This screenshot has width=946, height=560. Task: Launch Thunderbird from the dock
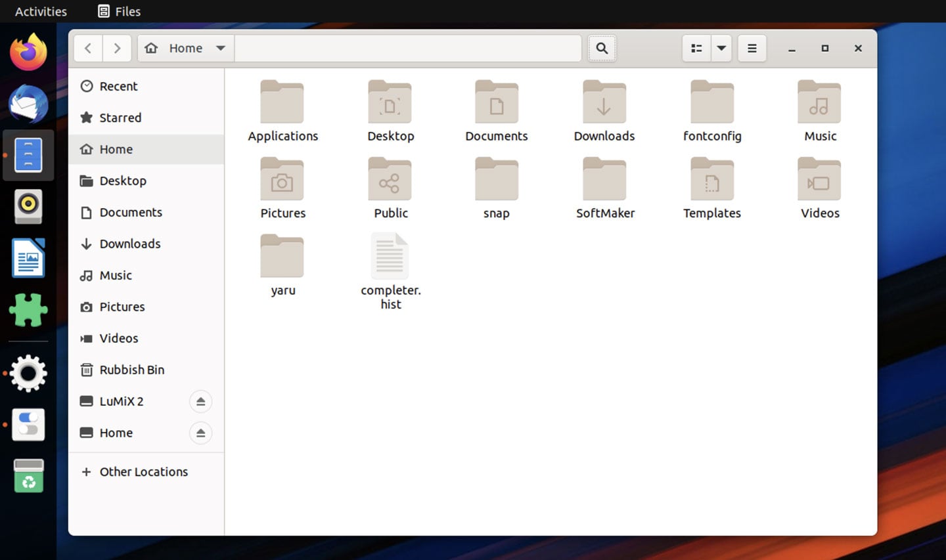click(x=28, y=104)
